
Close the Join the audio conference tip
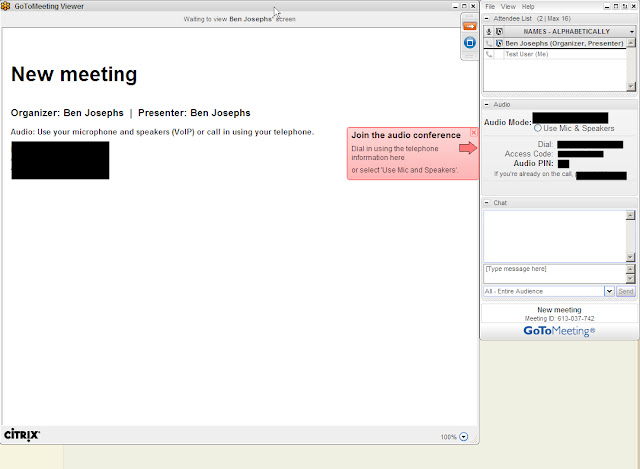pyautogui.click(x=473, y=133)
